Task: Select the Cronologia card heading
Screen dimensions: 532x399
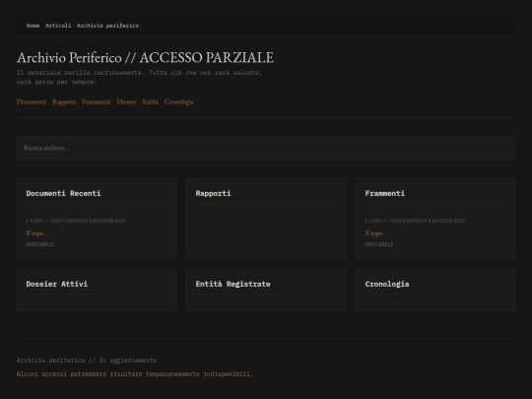Action: [387, 284]
